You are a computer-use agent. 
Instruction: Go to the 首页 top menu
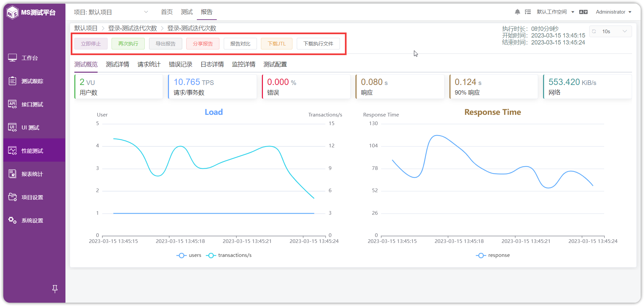(x=167, y=12)
